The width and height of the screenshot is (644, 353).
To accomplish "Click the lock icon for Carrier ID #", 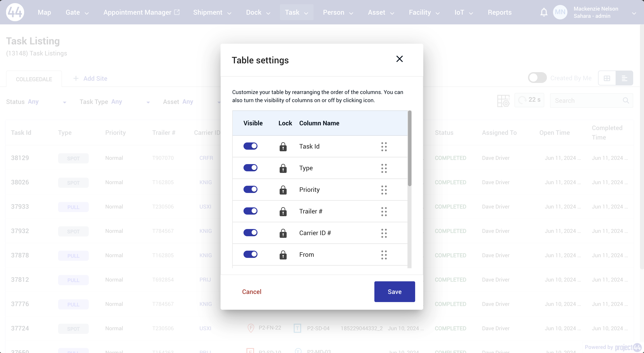I will 283,233.
